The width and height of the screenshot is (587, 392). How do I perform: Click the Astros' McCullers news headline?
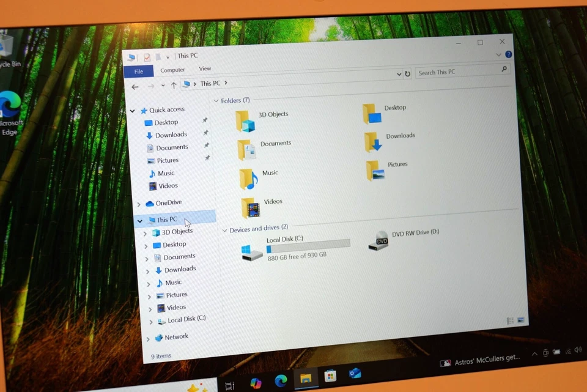pyautogui.click(x=483, y=360)
